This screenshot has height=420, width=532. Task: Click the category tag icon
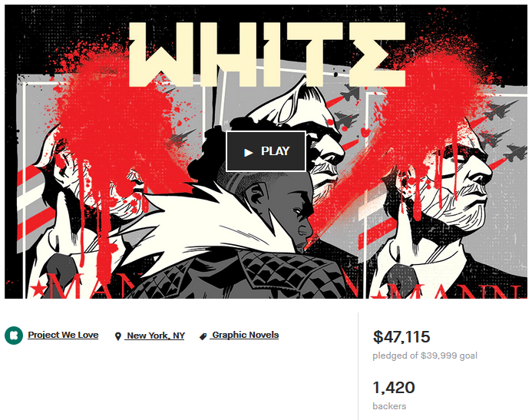pyautogui.click(x=203, y=336)
